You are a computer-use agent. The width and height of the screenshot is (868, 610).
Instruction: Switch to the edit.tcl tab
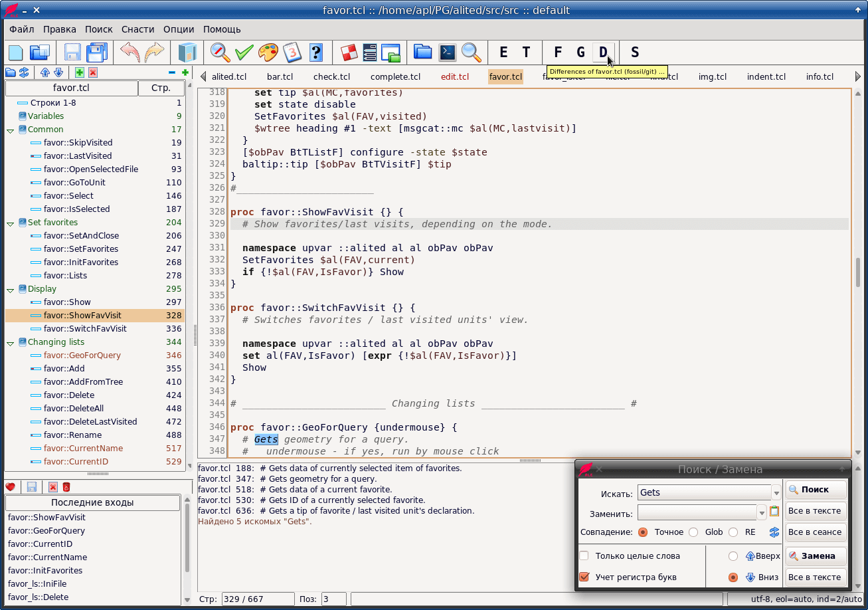point(455,76)
